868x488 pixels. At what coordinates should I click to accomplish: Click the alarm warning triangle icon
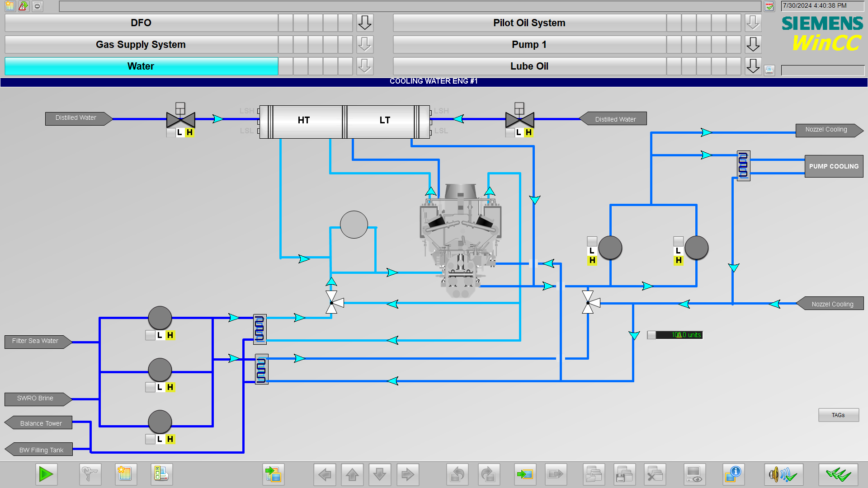[23, 6]
